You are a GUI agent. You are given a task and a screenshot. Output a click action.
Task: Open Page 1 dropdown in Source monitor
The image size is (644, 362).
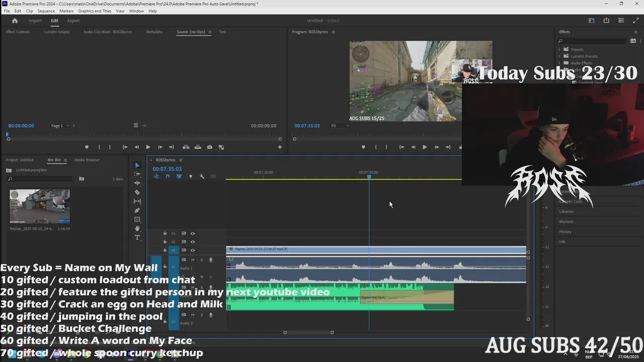pyautogui.click(x=60, y=126)
